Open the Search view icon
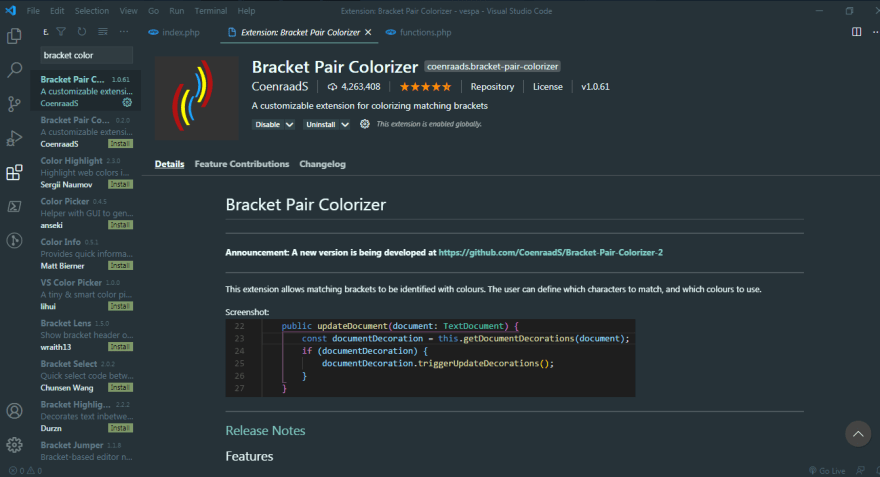 point(14,70)
